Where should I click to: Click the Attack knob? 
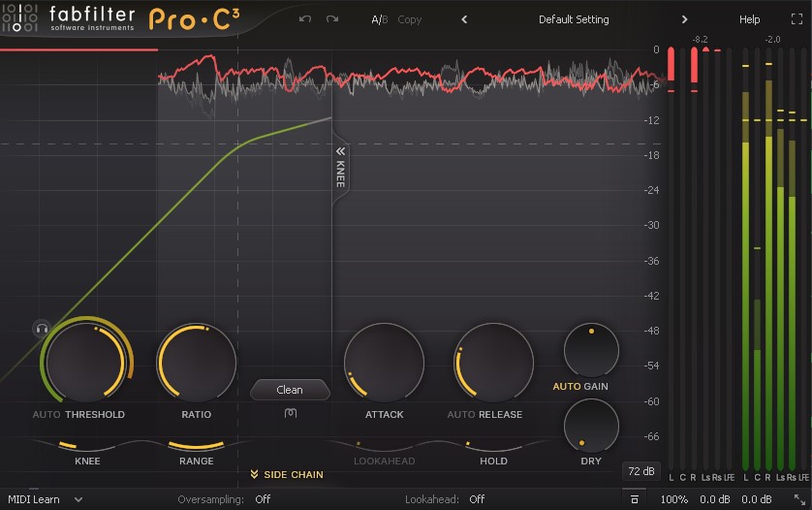[384, 363]
